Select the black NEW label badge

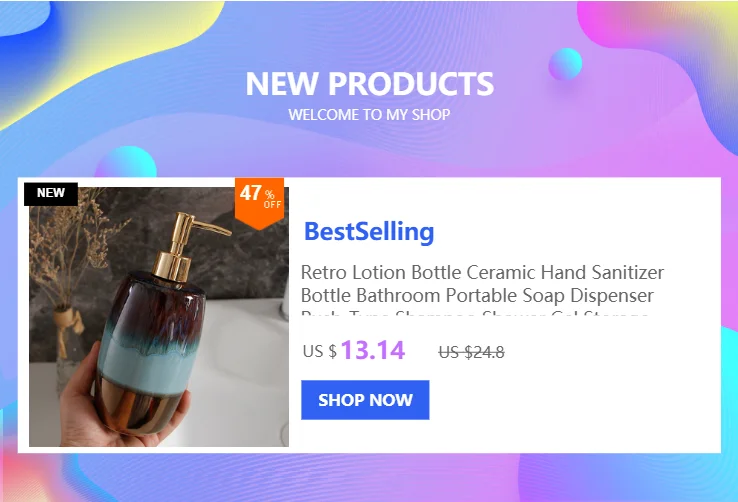51,194
